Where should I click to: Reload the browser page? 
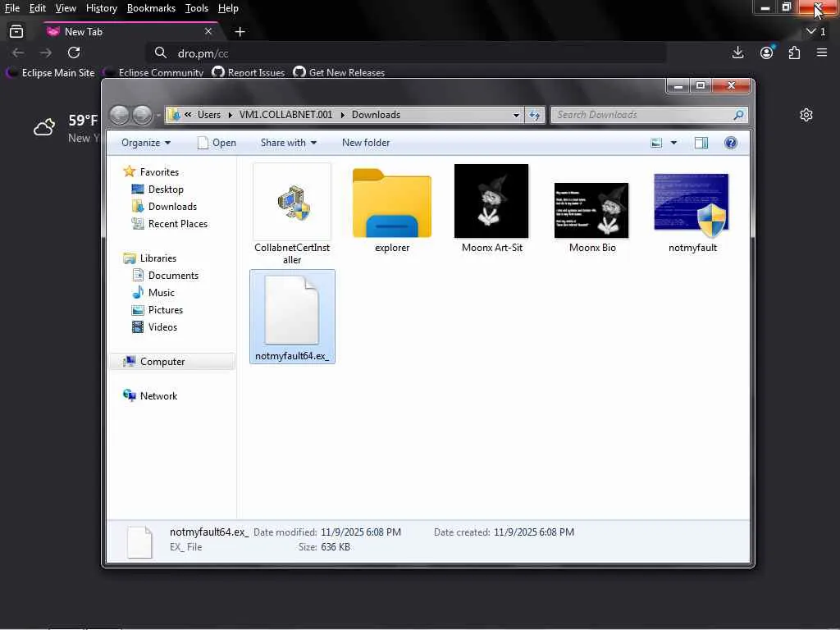[x=74, y=52]
